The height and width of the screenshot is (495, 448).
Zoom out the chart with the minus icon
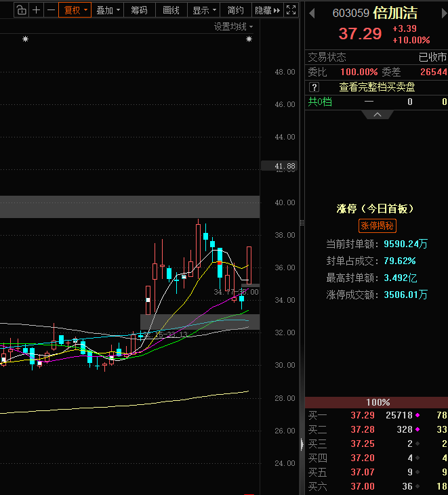click(51, 10)
